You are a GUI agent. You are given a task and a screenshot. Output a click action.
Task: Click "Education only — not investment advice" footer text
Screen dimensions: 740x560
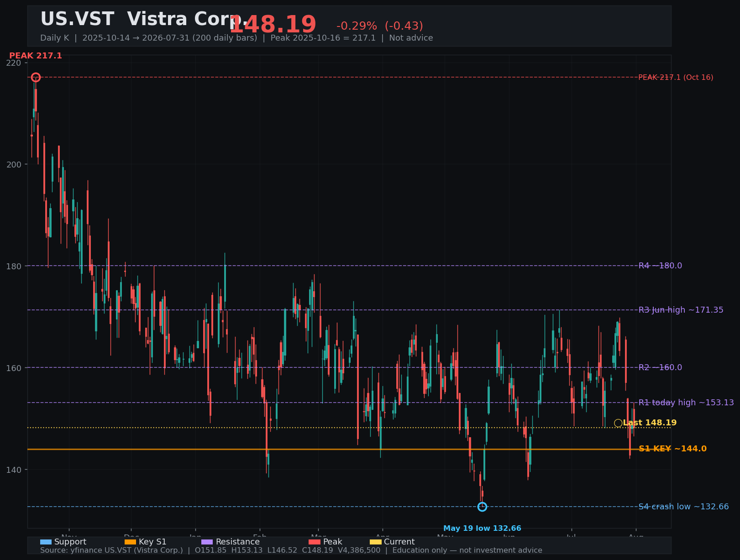point(467,550)
